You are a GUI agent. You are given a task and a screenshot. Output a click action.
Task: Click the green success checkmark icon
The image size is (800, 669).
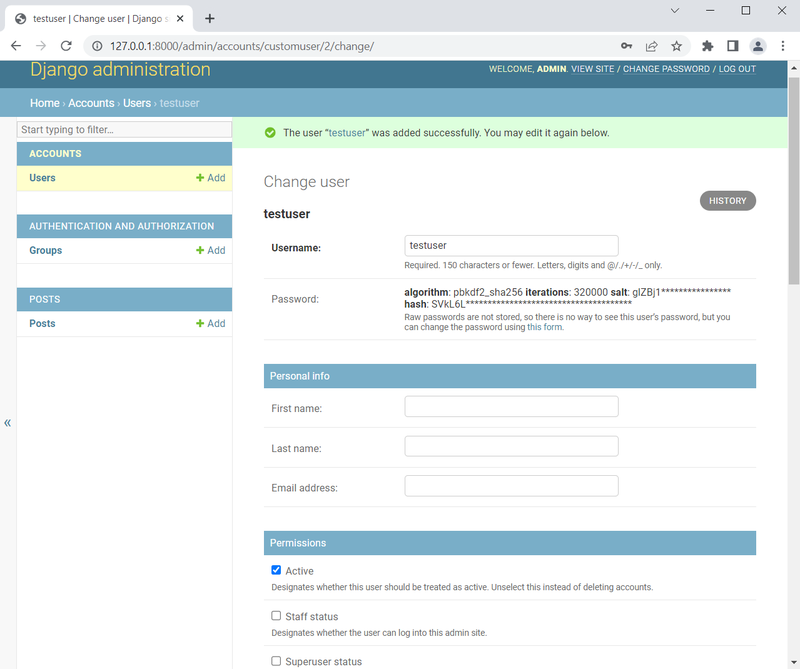[270, 133]
